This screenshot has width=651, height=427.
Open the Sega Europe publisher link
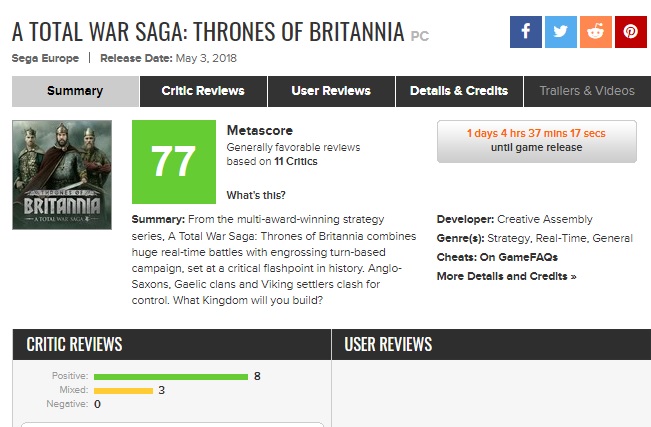pyautogui.click(x=45, y=59)
